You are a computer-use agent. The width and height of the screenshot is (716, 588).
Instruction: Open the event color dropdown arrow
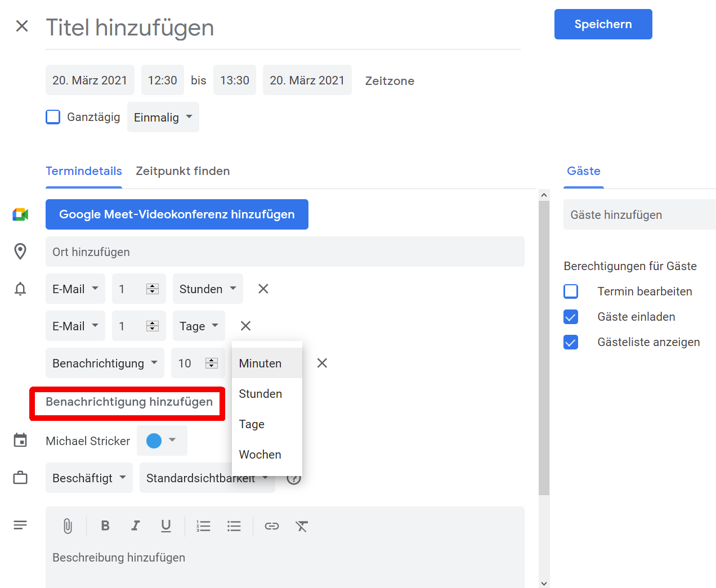pos(172,440)
